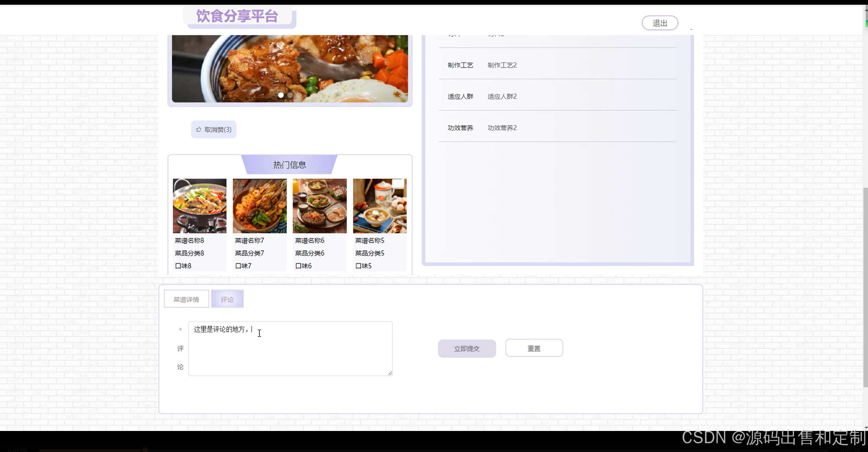Click the 饮食分享平台 site logo
This screenshot has height=452, width=868.
[x=237, y=16]
